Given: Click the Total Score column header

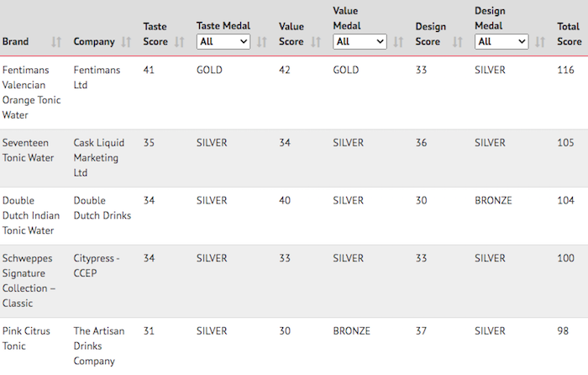Looking at the screenshot, I should (x=570, y=34).
